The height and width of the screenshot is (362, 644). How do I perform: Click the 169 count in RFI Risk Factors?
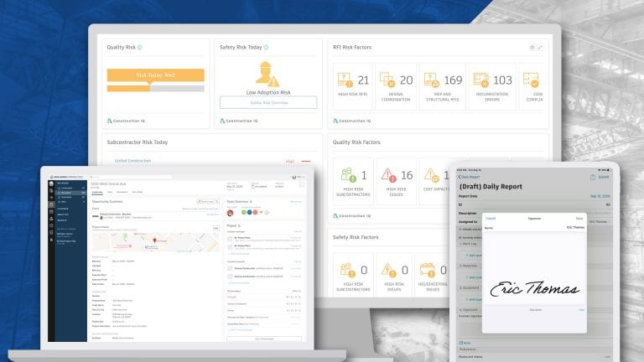(x=453, y=80)
